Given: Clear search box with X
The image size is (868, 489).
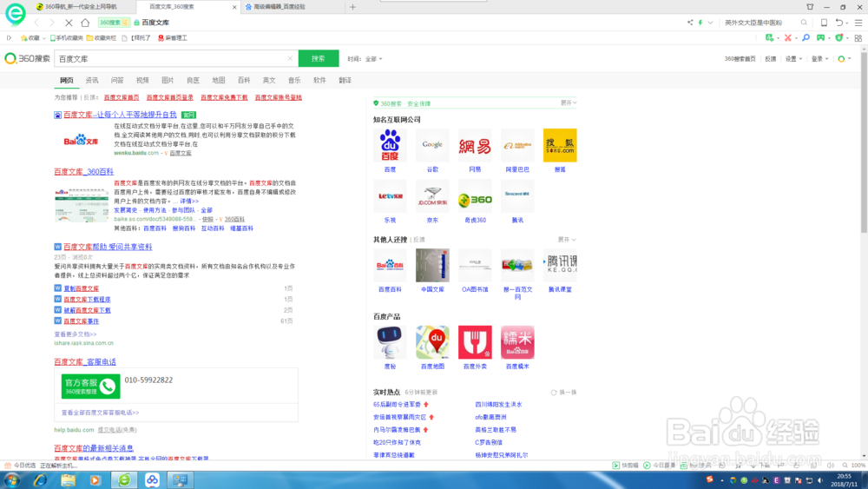Looking at the screenshot, I should pyautogui.click(x=290, y=58).
